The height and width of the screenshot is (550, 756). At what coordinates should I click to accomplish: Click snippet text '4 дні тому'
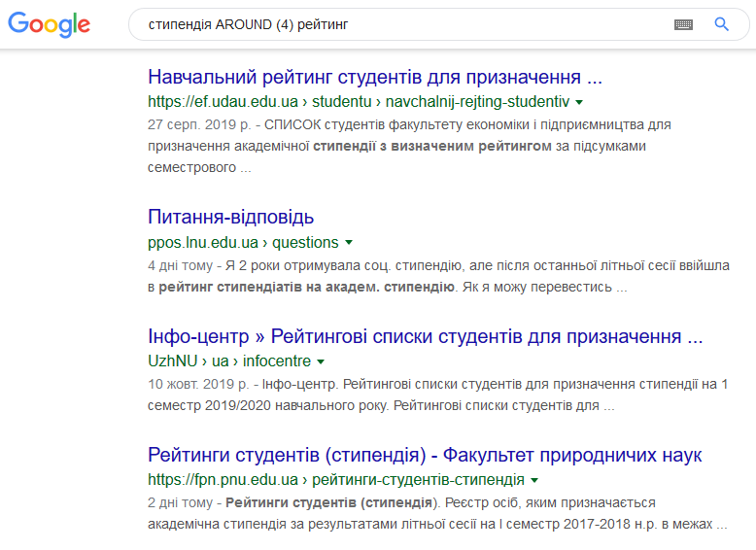coord(180,265)
